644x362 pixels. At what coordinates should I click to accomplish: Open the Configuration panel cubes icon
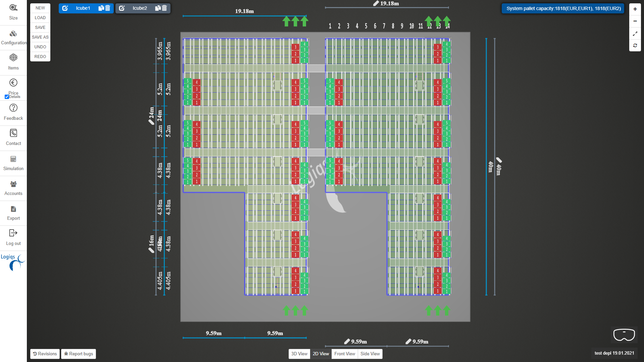pos(13,34)
